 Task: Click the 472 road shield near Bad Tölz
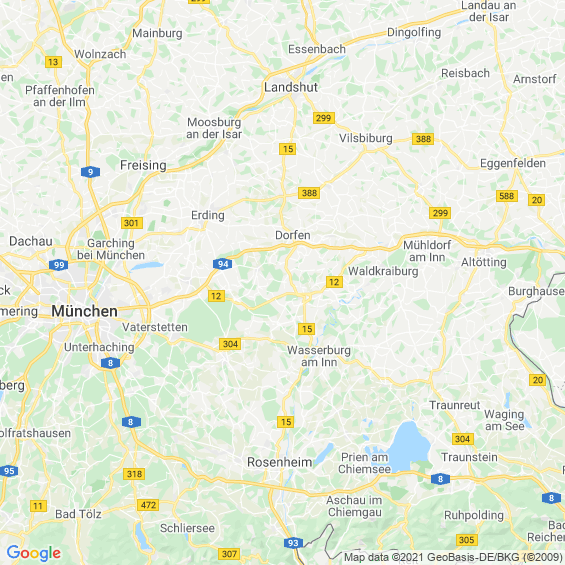(148, 505)
